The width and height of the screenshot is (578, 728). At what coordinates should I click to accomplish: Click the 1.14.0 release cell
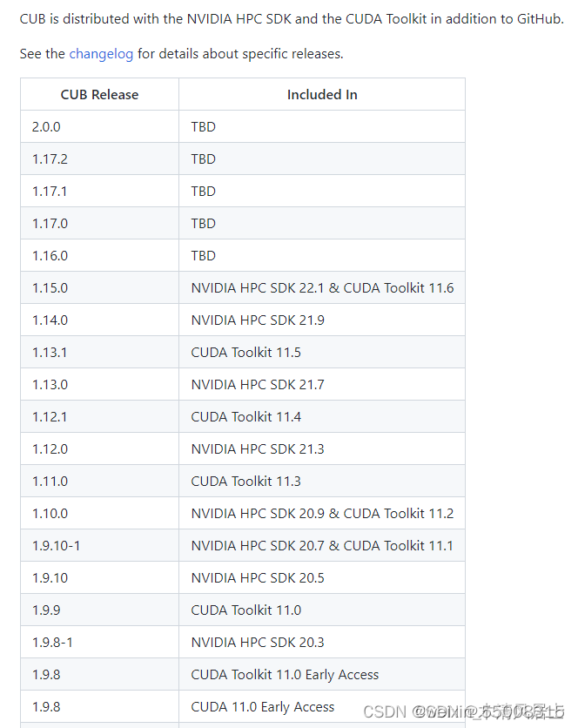pyautogui.click(x=99, y=320)
